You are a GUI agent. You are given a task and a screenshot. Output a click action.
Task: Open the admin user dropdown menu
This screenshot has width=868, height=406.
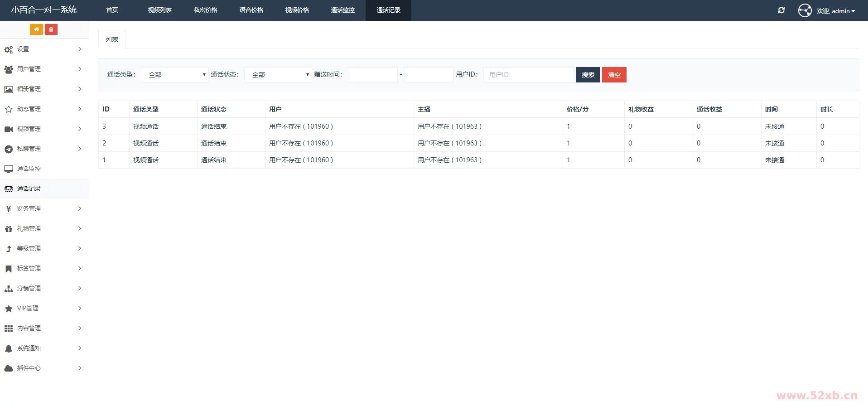point(836,11)
